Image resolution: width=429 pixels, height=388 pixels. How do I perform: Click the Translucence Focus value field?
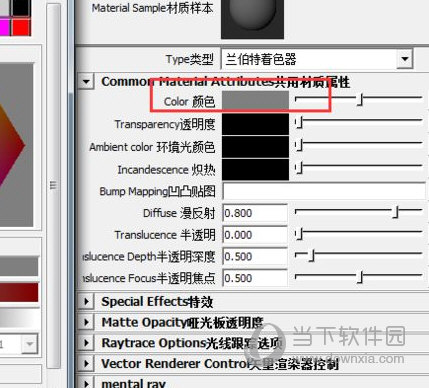coord(255,278)
